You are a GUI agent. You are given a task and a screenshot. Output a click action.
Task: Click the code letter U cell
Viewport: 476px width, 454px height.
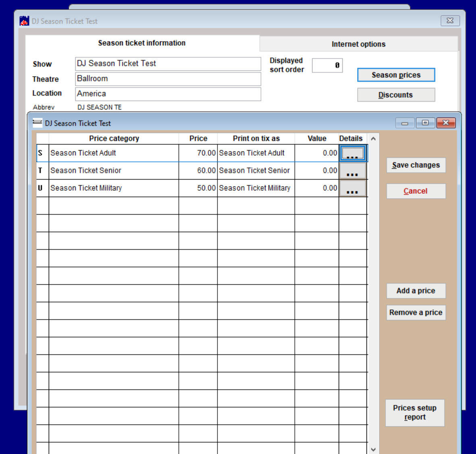[43, 188]
